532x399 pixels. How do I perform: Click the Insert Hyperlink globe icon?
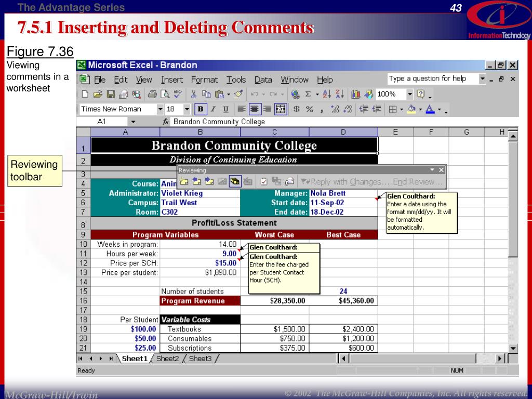[x=295, y=95]
